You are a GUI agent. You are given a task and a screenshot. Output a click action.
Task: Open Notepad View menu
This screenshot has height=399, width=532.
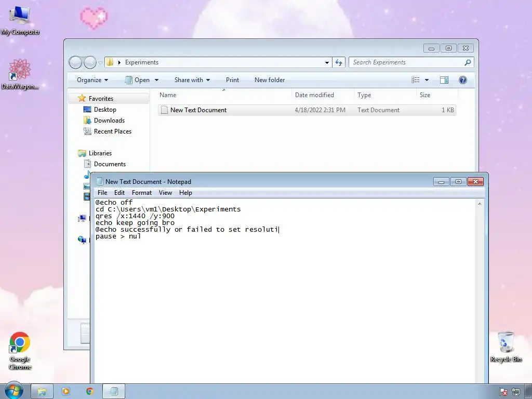[x=165, y=193]
